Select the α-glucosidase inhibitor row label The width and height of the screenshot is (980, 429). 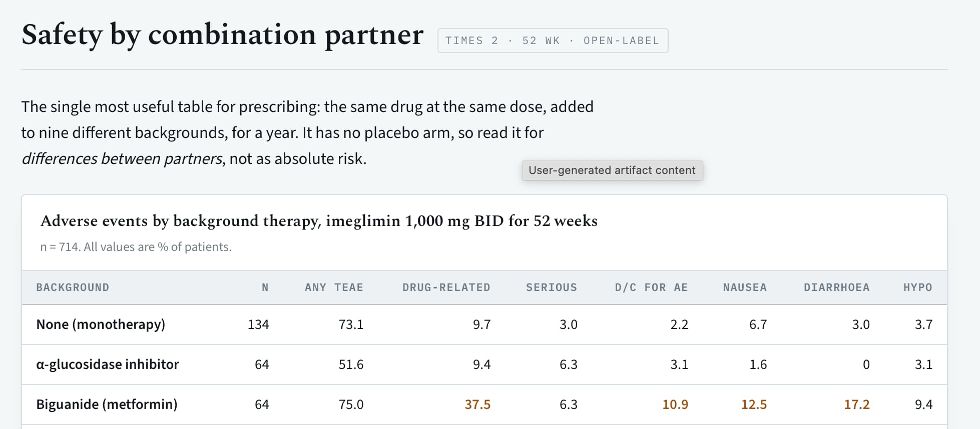click(107, 364)
